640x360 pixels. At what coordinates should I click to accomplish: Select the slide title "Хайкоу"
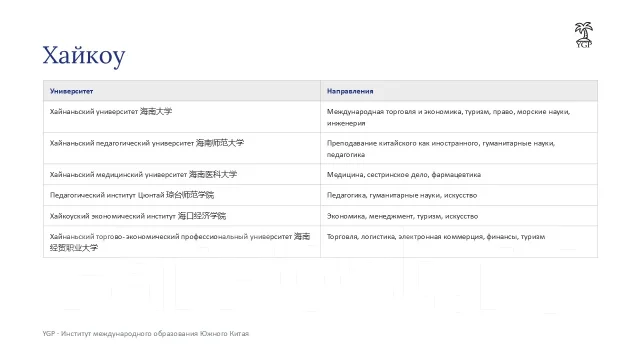84,55
